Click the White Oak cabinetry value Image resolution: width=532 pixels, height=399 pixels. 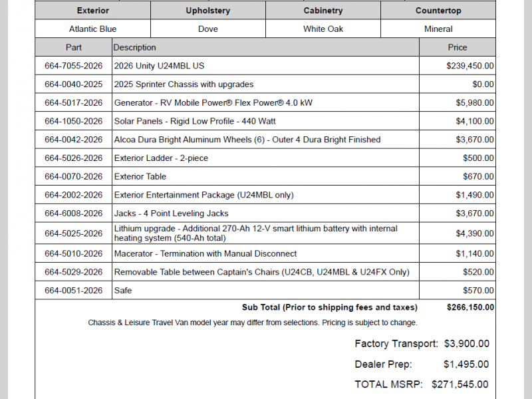(x=323, y=29)
